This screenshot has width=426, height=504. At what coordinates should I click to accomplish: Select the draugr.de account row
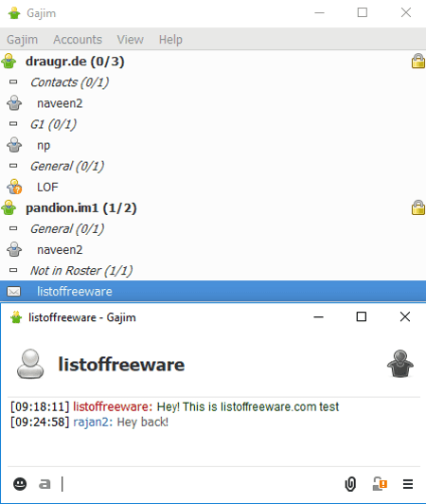(x=213, y=61)
